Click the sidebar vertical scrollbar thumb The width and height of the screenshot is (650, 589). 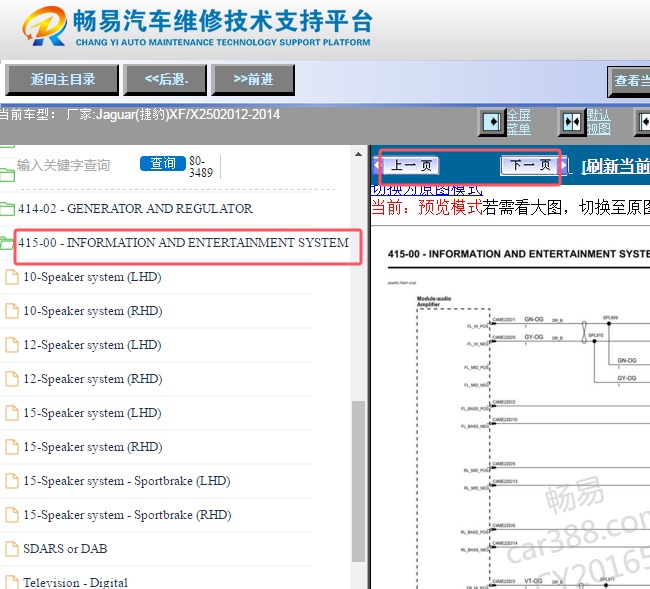358,481
